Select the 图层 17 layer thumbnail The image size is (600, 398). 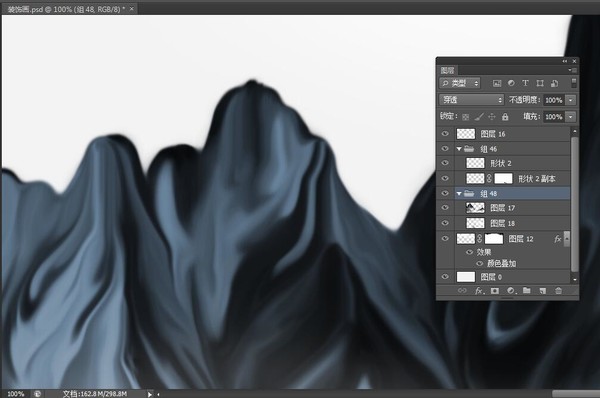tap(475, 208)
